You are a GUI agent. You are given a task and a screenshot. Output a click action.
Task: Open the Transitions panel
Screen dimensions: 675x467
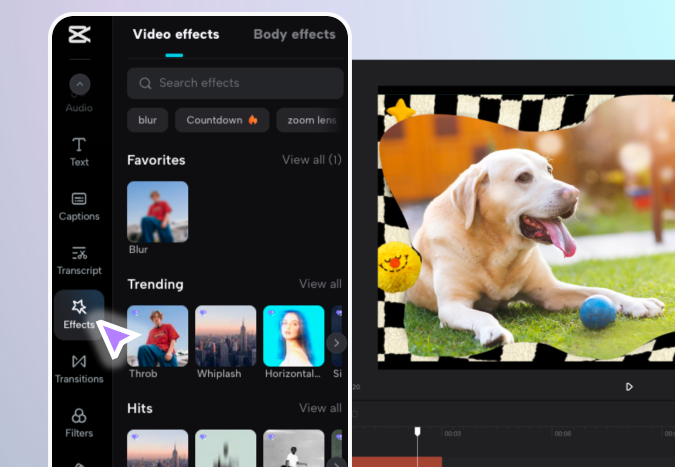[79, 369]
